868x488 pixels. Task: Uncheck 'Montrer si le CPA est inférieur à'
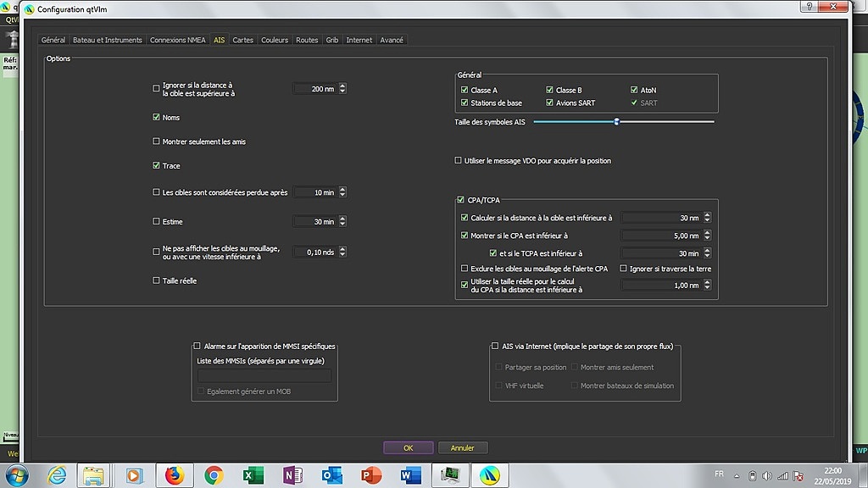click(x=465, y=236)
